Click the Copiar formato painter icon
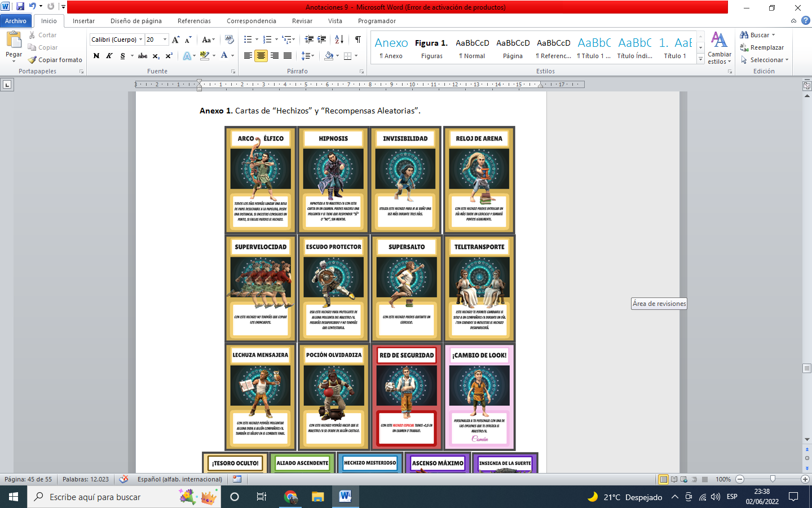This screenshot has height=508, width=812. coord(33,60)
